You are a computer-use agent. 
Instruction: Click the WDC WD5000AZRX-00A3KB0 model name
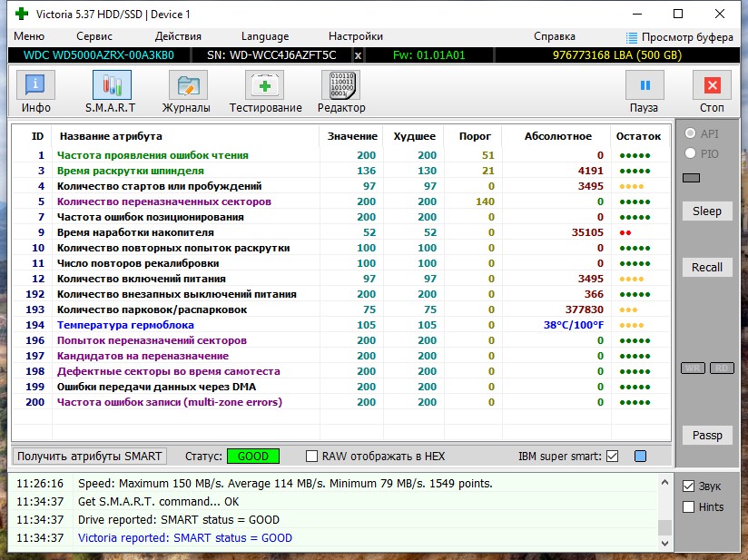pyautogui.click(x=99, y=55)
